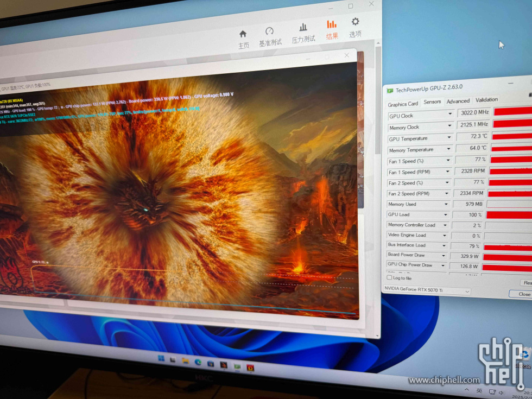Open the 基准测试 benchmark gauge icon

pyautogui.click(x=269, y=31)
